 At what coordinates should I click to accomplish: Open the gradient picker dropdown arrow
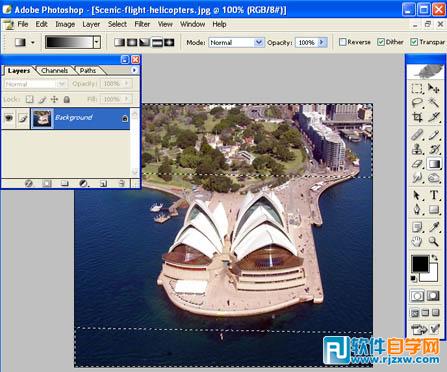97,42
